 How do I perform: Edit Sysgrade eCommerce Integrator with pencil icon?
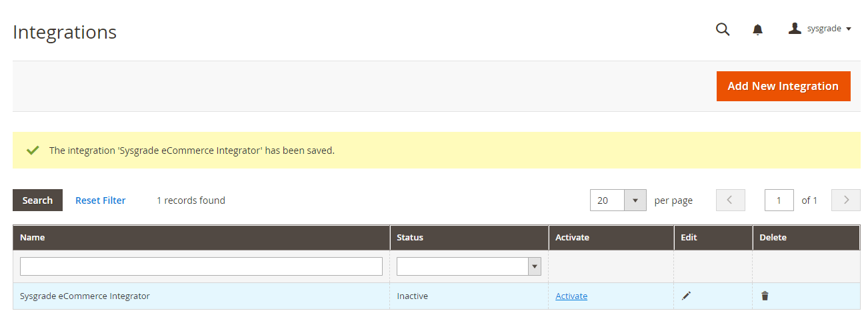tap(687, 296)
